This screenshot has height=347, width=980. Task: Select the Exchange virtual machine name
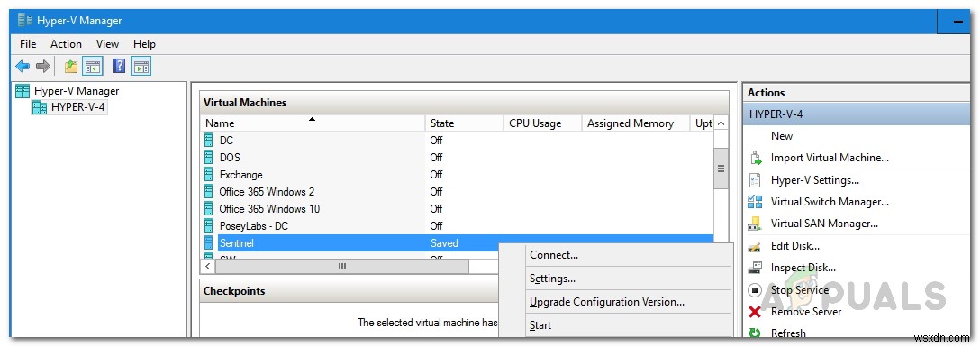click(241, 175)
